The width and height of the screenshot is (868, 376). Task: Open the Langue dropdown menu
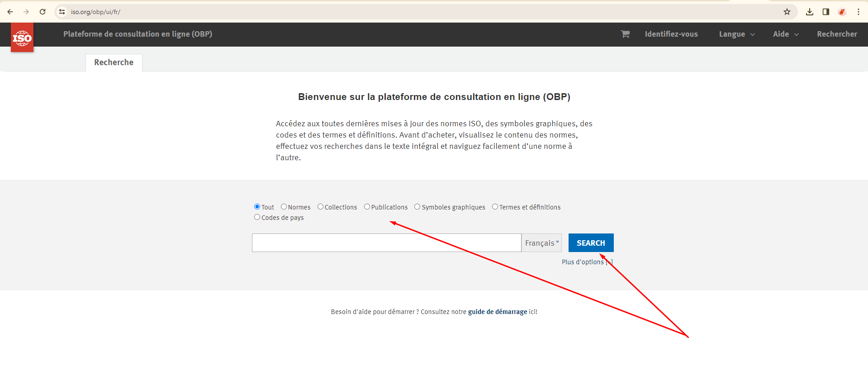(737, 34)
